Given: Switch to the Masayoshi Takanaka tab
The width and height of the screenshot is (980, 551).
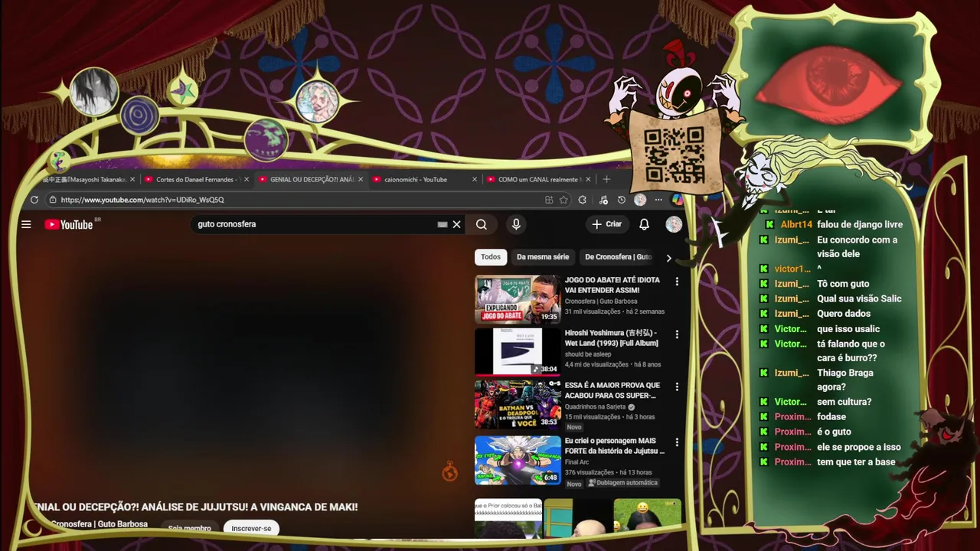Looking at the screenshot, I should (x=84, y=179).
